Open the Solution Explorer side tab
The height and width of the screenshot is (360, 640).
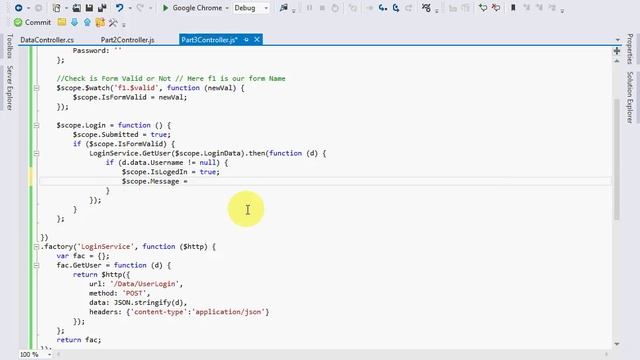point(630,97)
